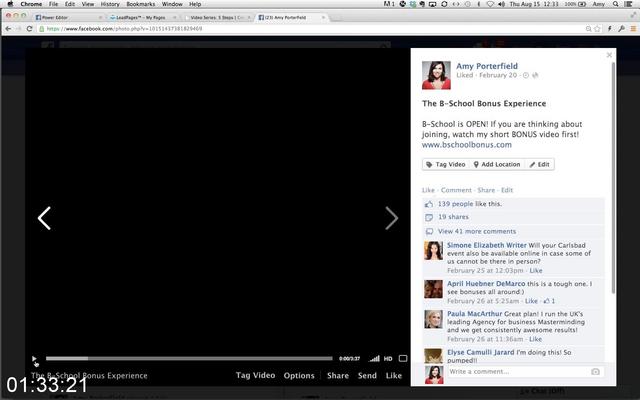This screenshot has width=640, height=400.
Task: Click Simone Elizabeth Writer's avatar
Action: pyautogui.click(x=433, y=251)
